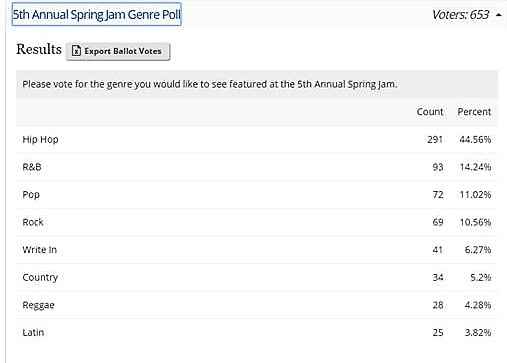The height and width of the screenshot is (363, 507).
Task: Click the Export Ballot Votes button
Action: 118,51
